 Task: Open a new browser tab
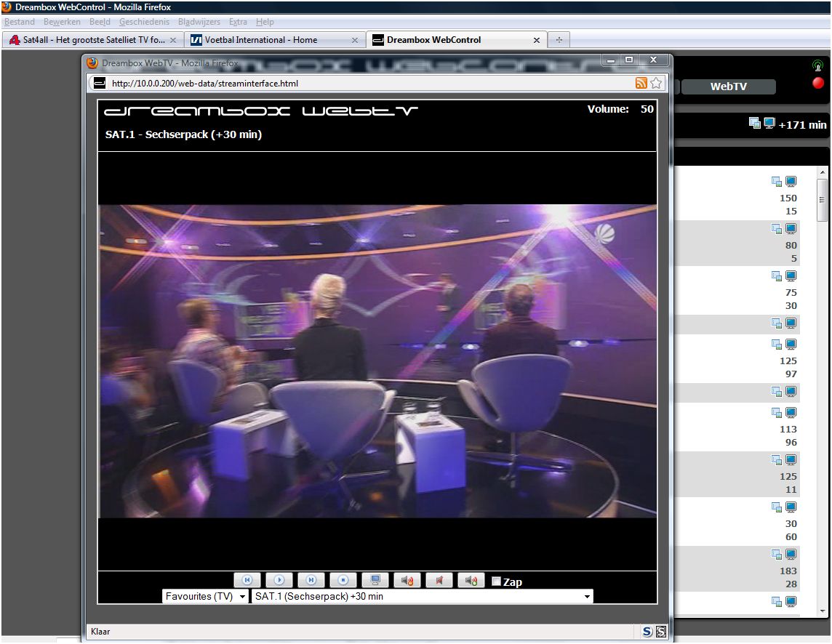tap(559, 40)
